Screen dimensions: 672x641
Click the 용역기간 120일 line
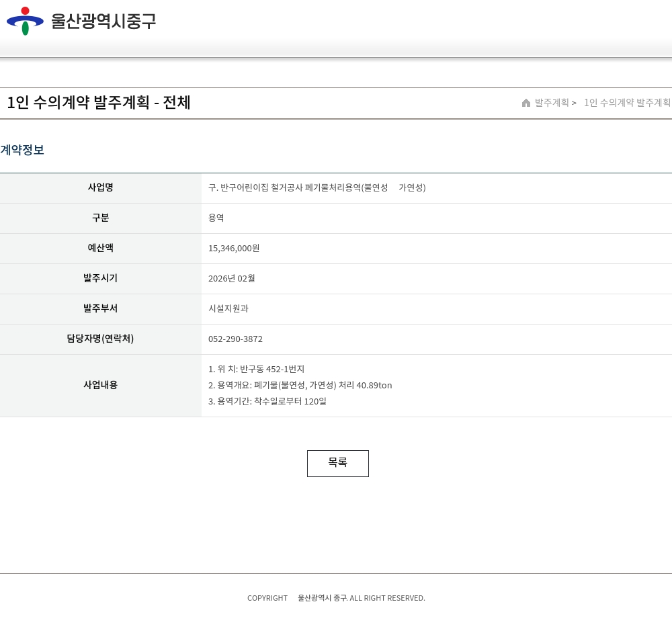point(267,402)
